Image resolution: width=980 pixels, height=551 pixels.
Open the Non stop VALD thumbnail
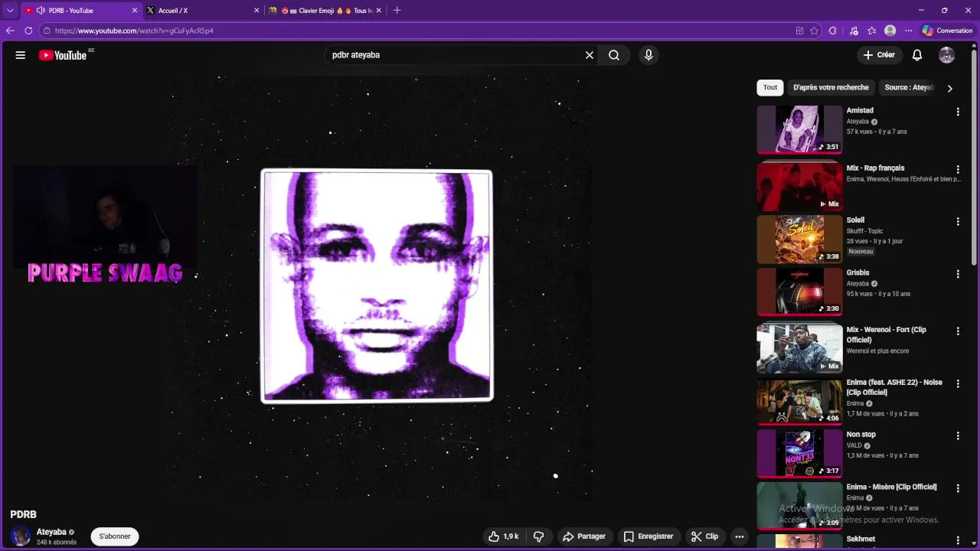coord(799,453)
